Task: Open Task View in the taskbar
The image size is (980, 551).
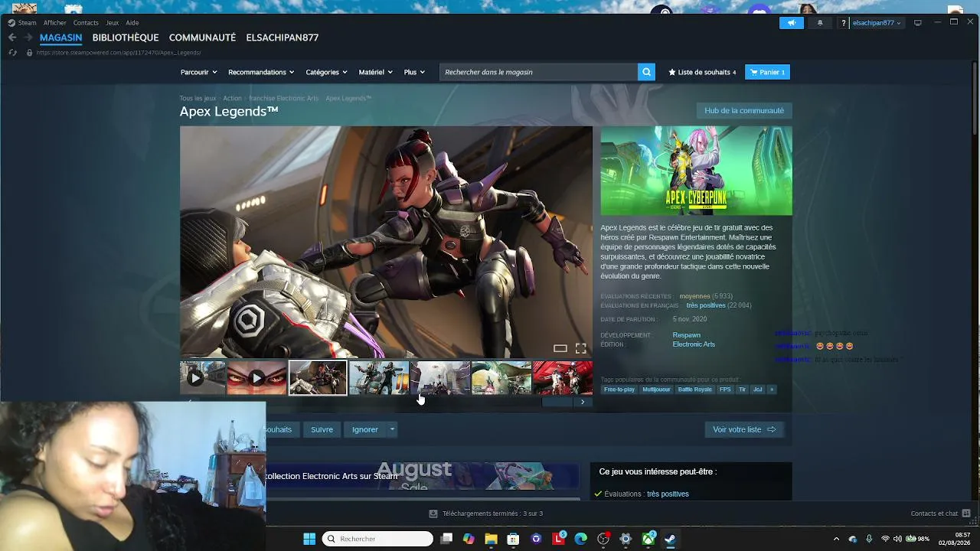Action: tap(446, 539)
